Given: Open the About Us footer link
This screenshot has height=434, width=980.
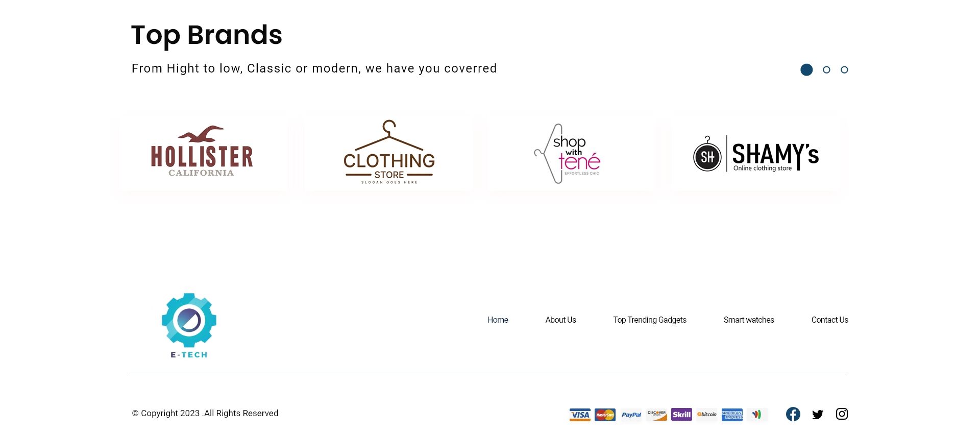Looking at the screenshot, I should click(x=560, y=320).
